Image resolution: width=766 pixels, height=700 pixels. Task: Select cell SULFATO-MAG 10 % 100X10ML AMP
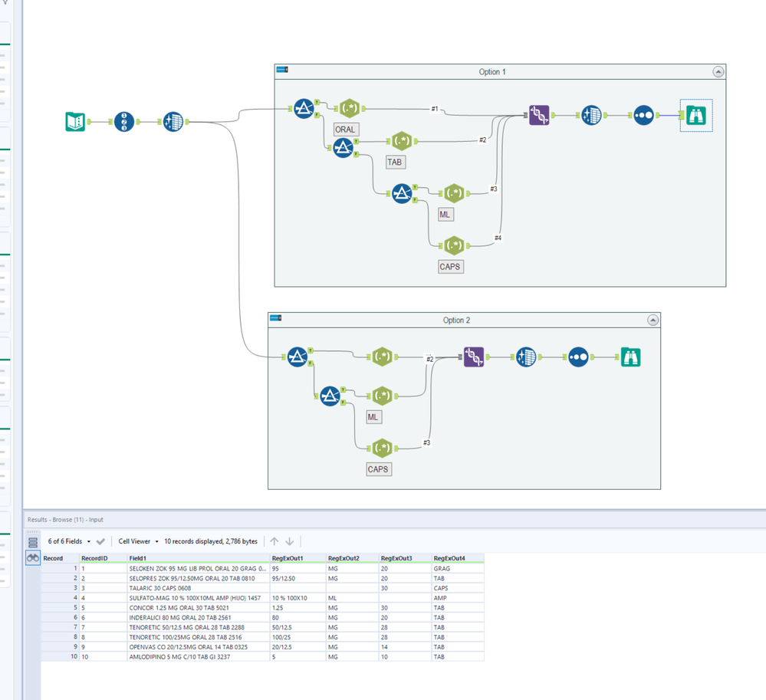pos(199,598)
